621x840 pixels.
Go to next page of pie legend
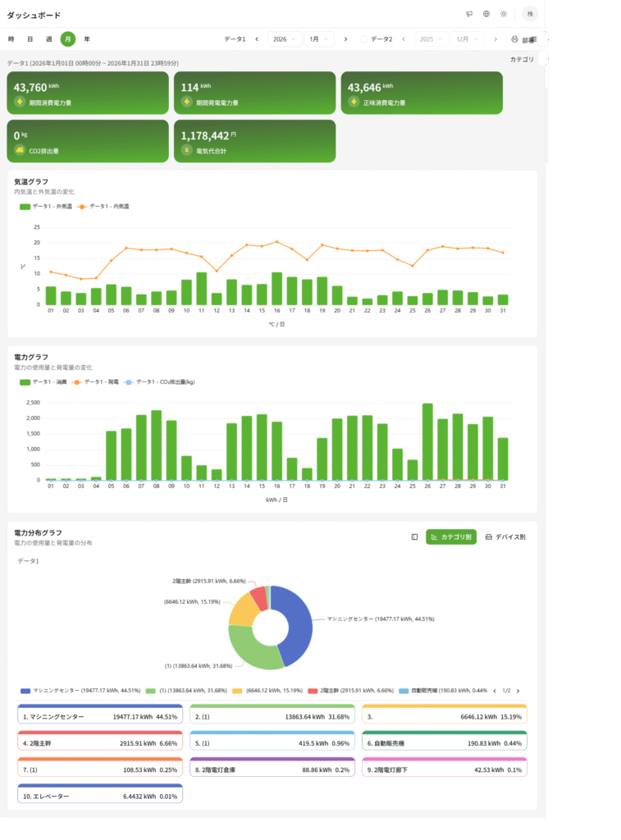point(518,691)
